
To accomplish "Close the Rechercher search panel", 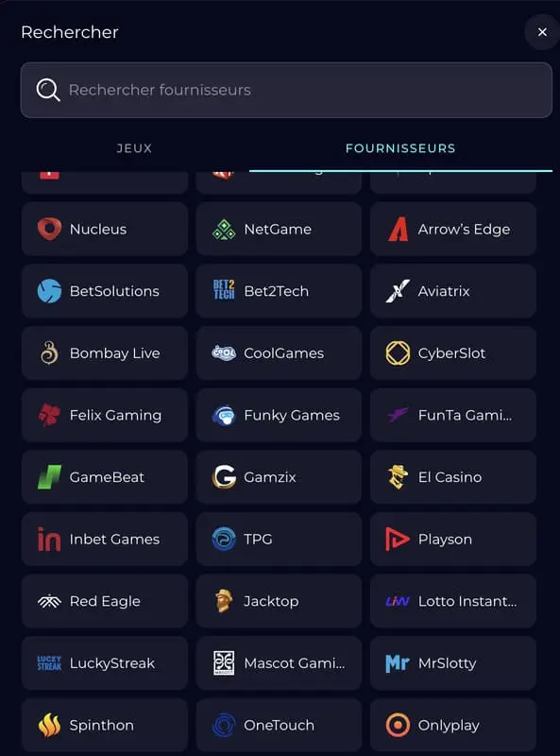I will tap(542, 32).
